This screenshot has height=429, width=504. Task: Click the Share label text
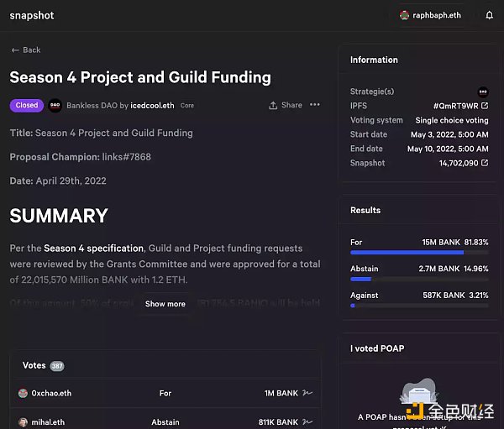291,105
